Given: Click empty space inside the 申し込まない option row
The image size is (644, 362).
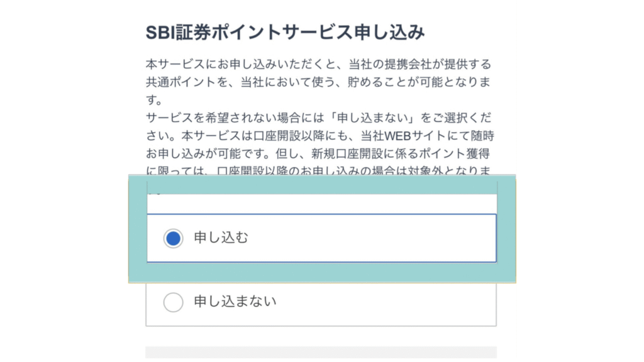Looking at the screenshot, I should tap(390, 302).
